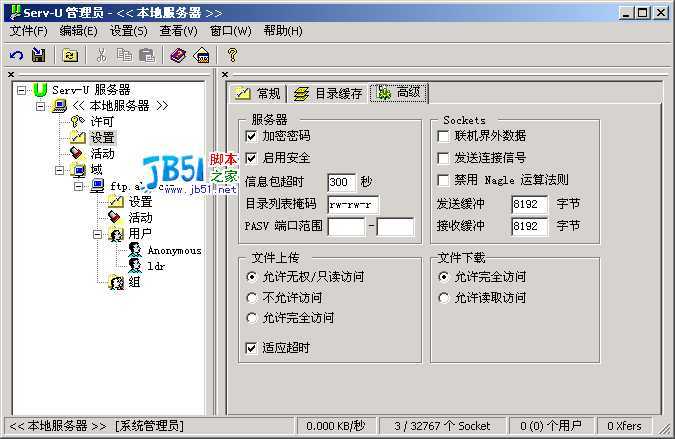
Task: Switch to the 目录缓存 tab
Action: (x=328, y=93)
